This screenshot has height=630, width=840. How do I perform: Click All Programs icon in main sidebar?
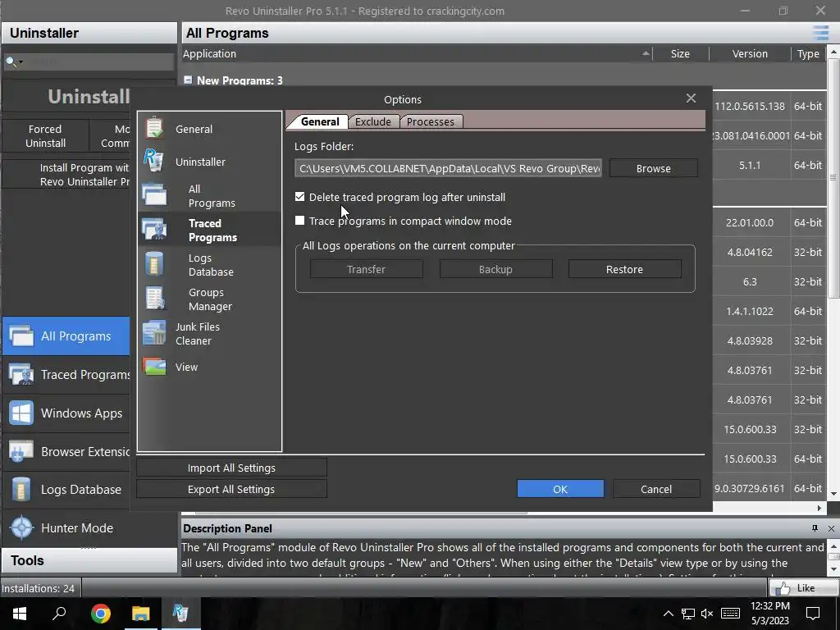point(21,336)
